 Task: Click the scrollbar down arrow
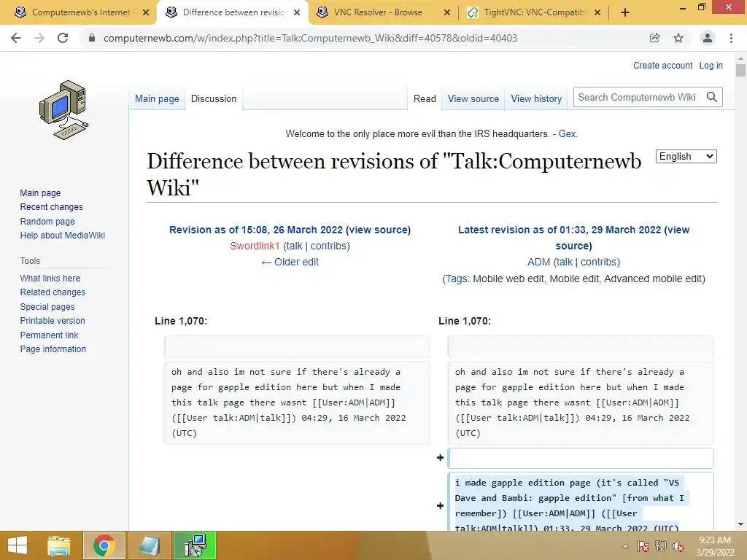(x=740, y=524)
